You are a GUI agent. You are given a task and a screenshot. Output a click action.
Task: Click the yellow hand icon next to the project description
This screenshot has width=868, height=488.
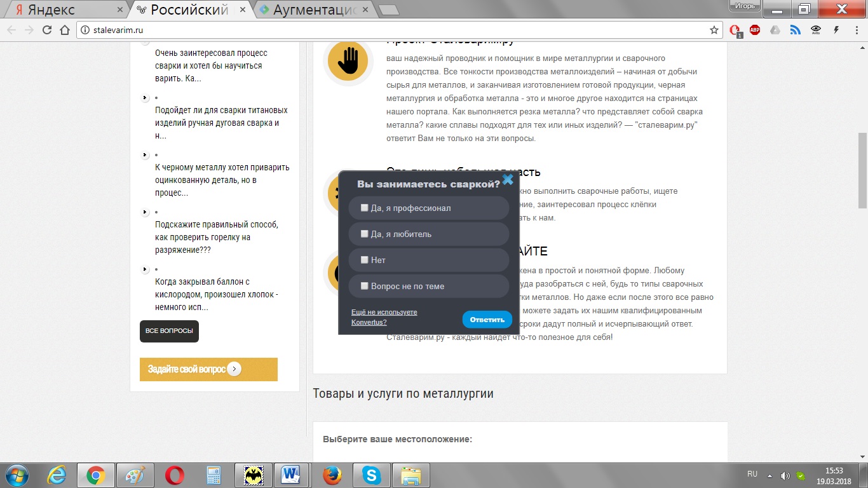coord(348,62)
